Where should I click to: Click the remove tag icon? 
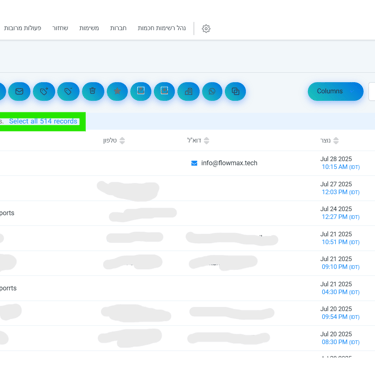click(68, 91)
